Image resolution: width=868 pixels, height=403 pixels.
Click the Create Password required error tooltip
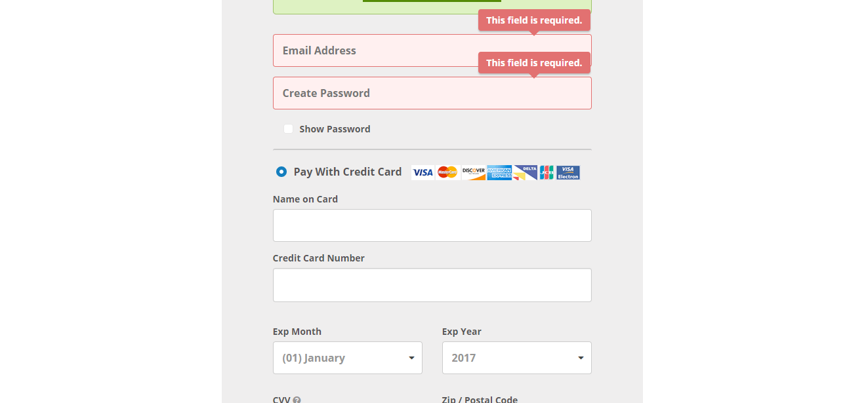[534, 63]
